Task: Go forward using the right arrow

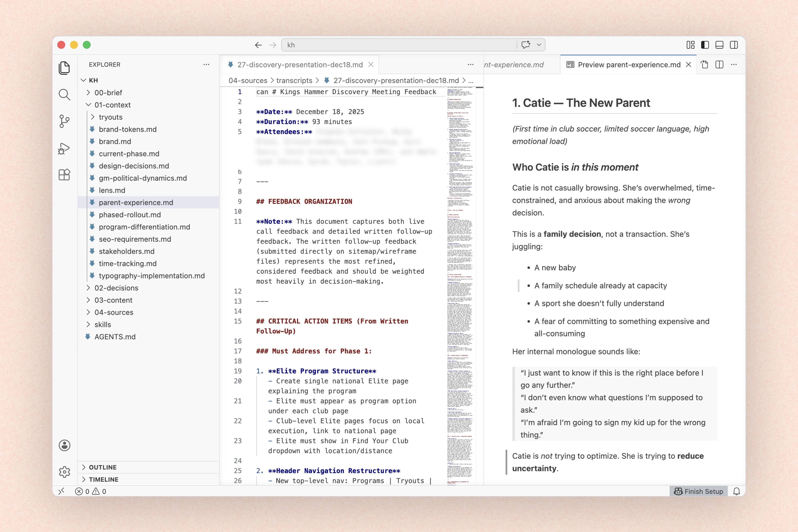Action: (x=273, y=45)
